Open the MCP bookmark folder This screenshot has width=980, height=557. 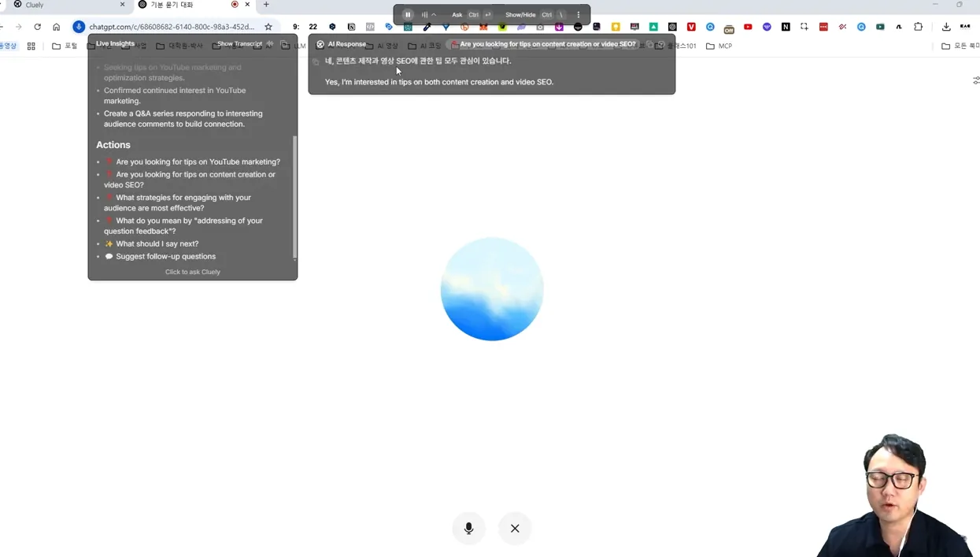pos(719,46)
